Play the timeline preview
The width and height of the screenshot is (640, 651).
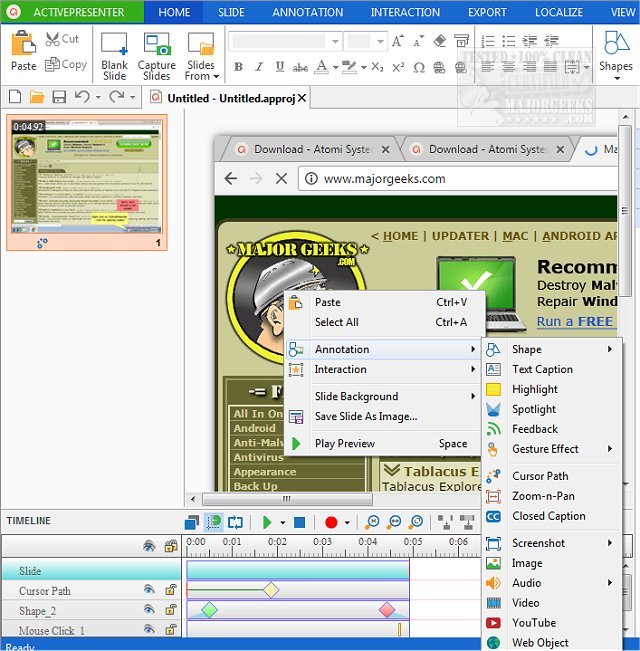pos(267,522)
